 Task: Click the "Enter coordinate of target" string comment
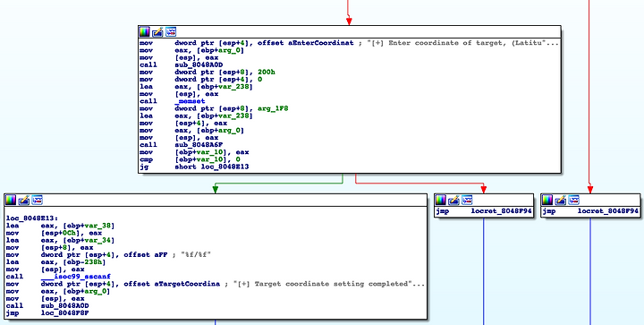point(463,43)
